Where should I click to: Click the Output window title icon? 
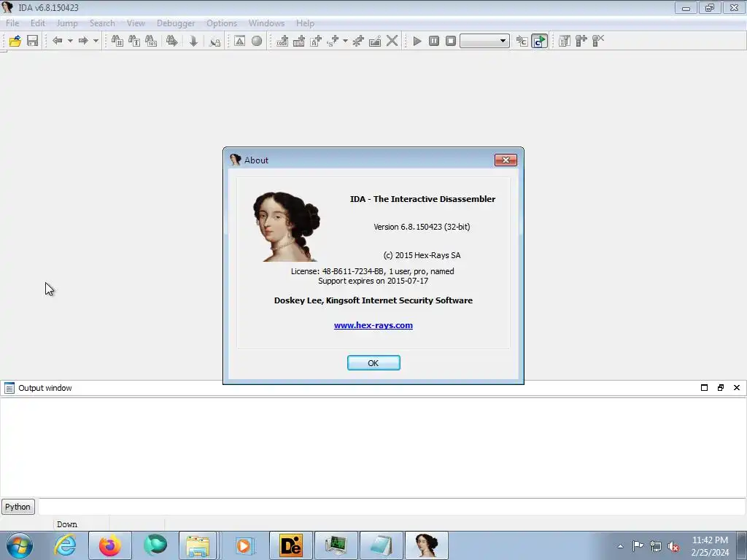(x=9, y=388)
